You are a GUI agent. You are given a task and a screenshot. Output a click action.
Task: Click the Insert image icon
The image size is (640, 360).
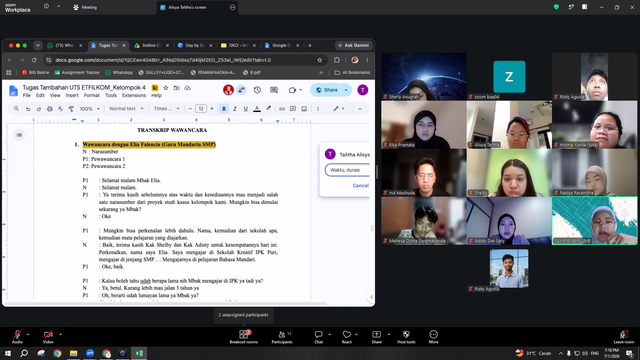(304, 109)
